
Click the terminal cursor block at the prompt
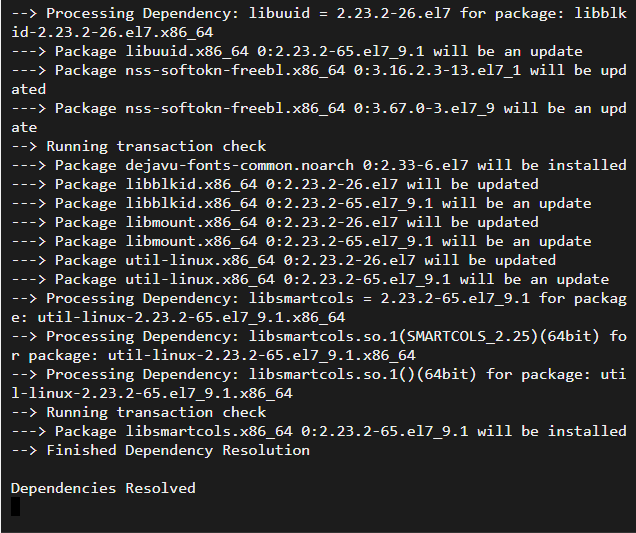click(15, 507)
